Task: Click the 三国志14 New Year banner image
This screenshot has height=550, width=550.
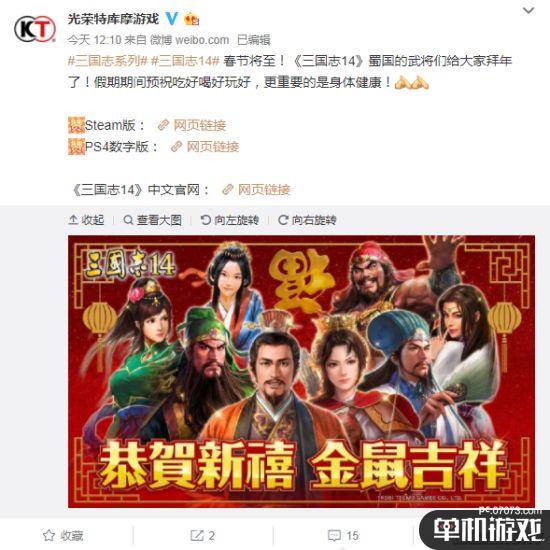Action: point(301,371)
